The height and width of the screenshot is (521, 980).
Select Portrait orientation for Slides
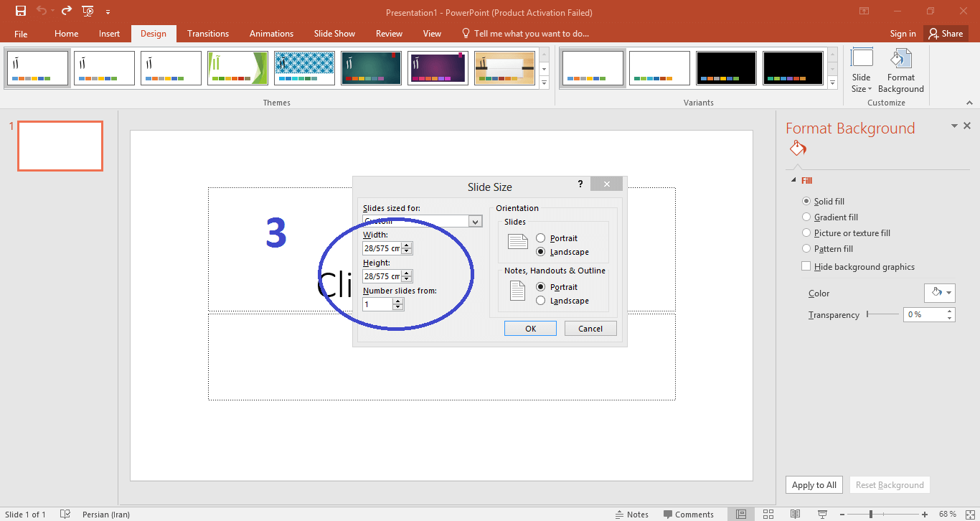540,238
